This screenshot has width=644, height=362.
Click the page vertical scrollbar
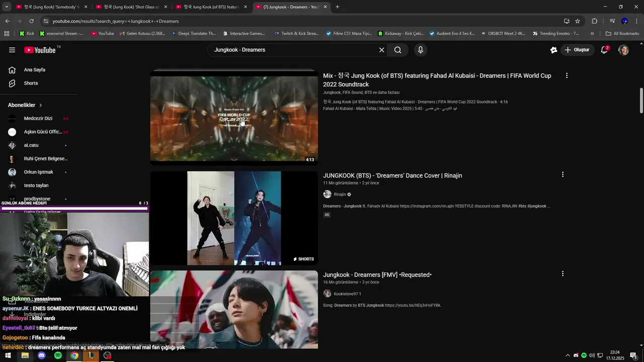click(x=641, y=101)
